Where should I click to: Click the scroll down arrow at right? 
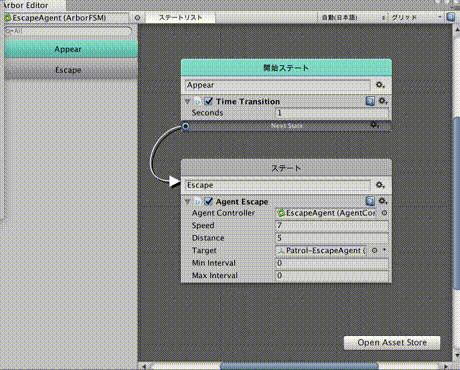(457, 355)
